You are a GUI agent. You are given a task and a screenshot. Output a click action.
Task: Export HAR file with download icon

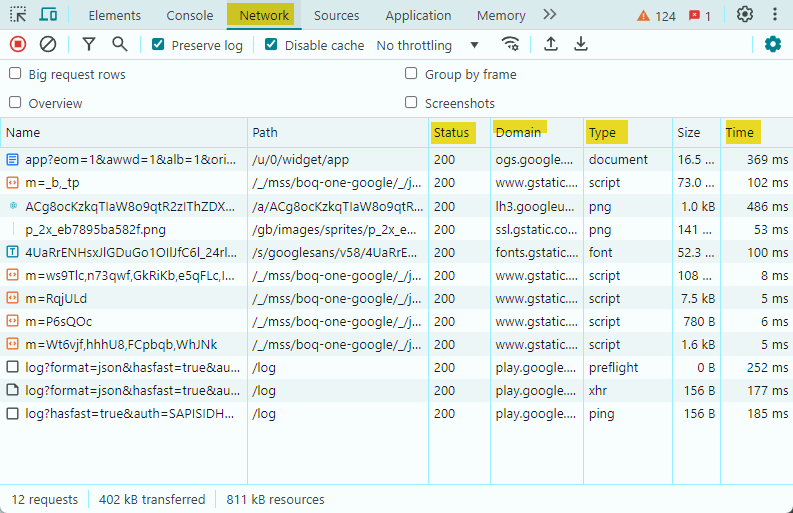coord(581,44)
